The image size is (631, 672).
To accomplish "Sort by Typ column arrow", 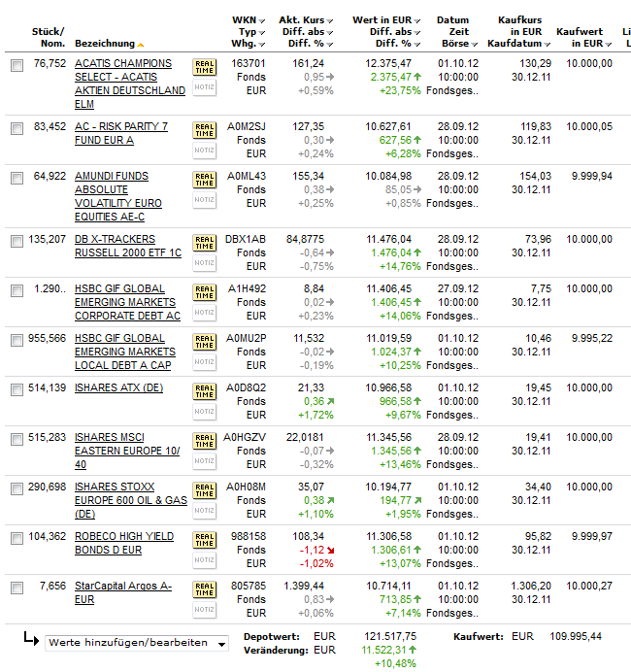I will [262, 33].
